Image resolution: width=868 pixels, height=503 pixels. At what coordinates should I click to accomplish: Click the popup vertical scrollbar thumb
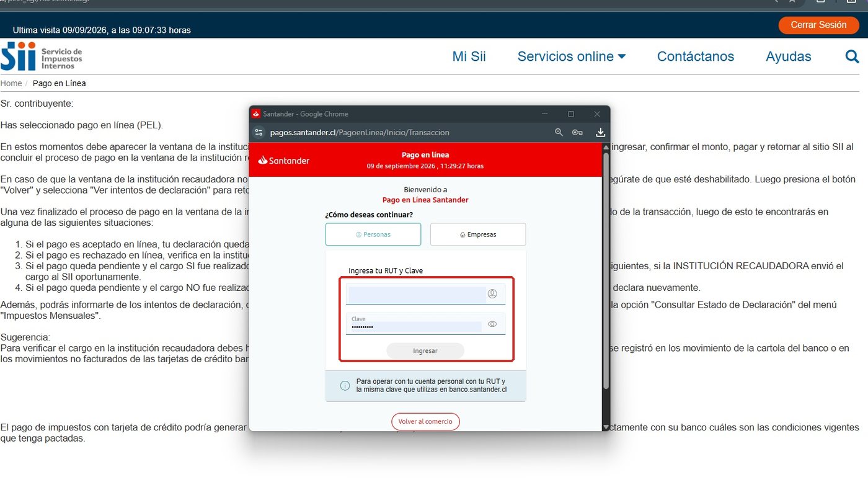click(606, 270)
